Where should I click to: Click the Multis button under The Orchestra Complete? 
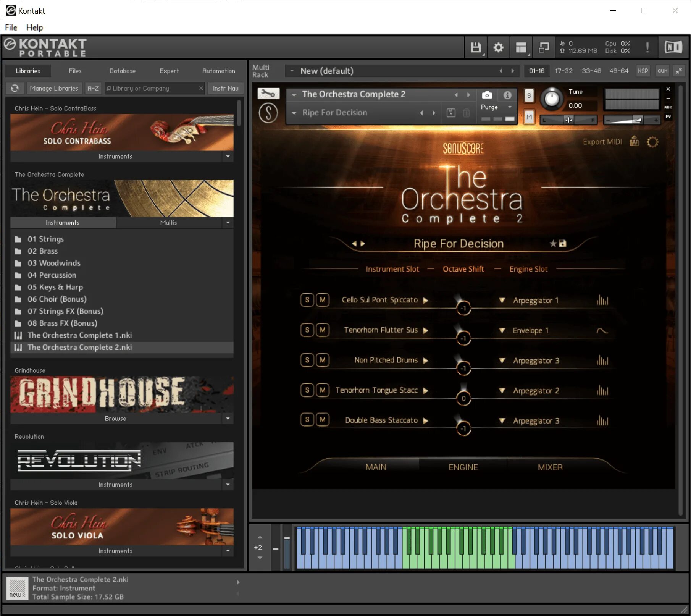(168, 223)
